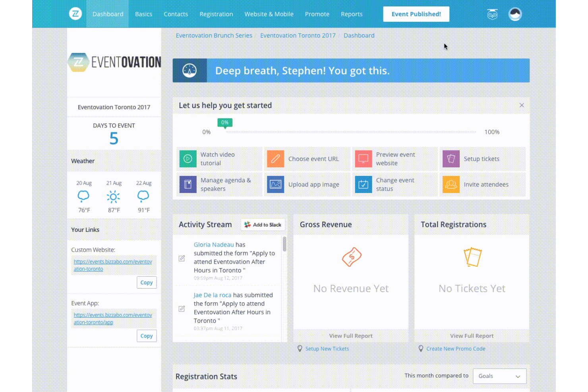Switch to the Promote tab
This screenshot has height=392, width=588.
317,14
